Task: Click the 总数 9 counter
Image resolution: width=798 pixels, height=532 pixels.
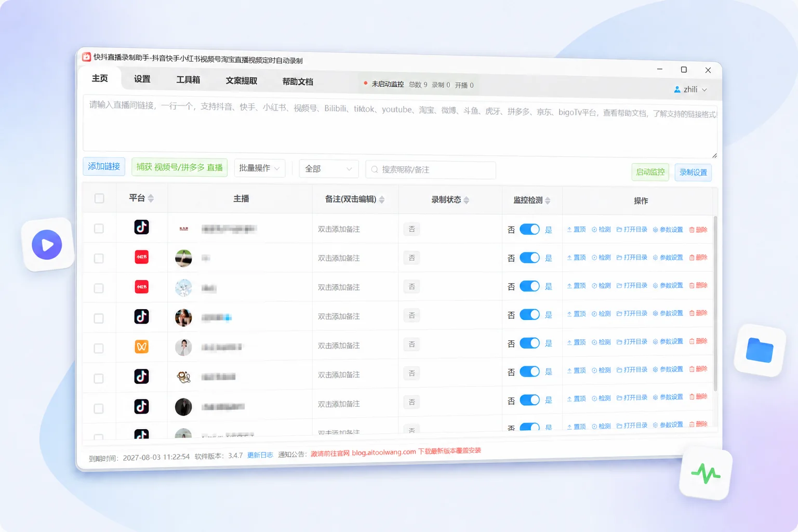Action: click(x=418, y=84)
